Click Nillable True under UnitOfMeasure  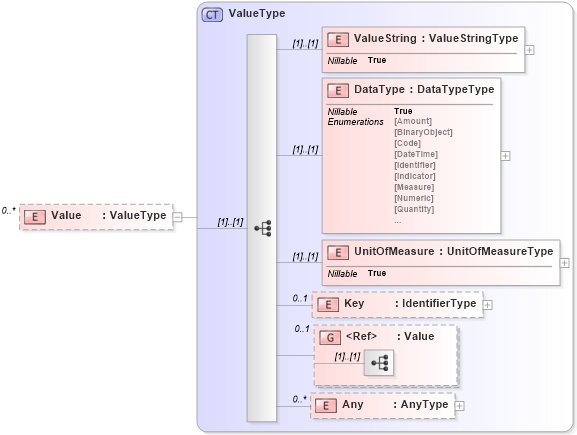point(357,274)
